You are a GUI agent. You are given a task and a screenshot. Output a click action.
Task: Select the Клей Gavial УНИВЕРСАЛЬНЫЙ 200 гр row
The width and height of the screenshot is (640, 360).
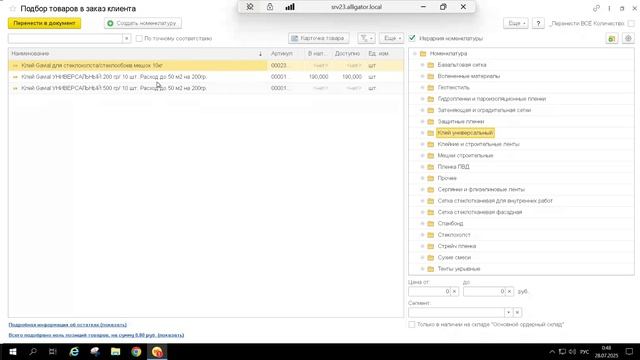(206, 77)
